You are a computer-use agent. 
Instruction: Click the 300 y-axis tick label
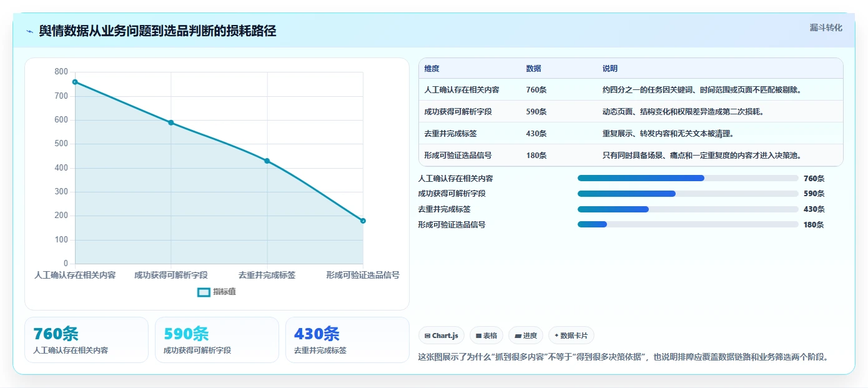click(x=61, y=192)
